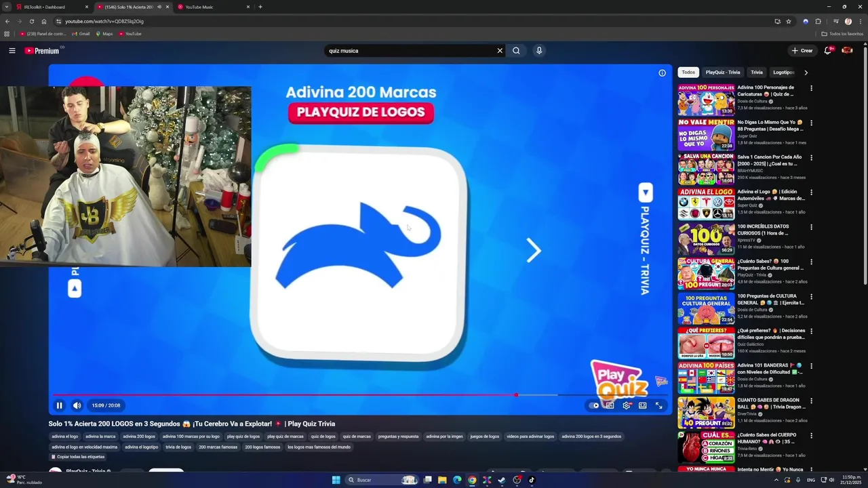The width and height of the screenshot is (868, 488).
Task: Open the YouTube guide hamburger menu
Action: [x=12, y=51]
